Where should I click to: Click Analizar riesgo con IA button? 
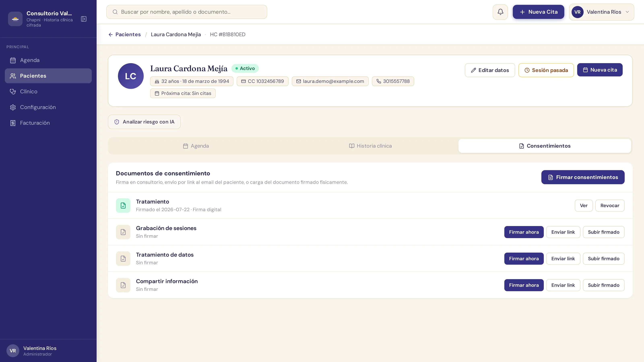144,122
